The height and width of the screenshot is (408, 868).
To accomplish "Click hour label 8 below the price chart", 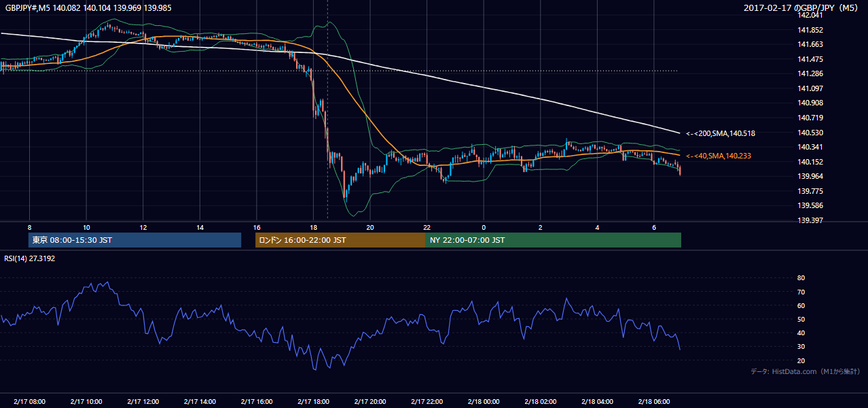I will point(29,227).
